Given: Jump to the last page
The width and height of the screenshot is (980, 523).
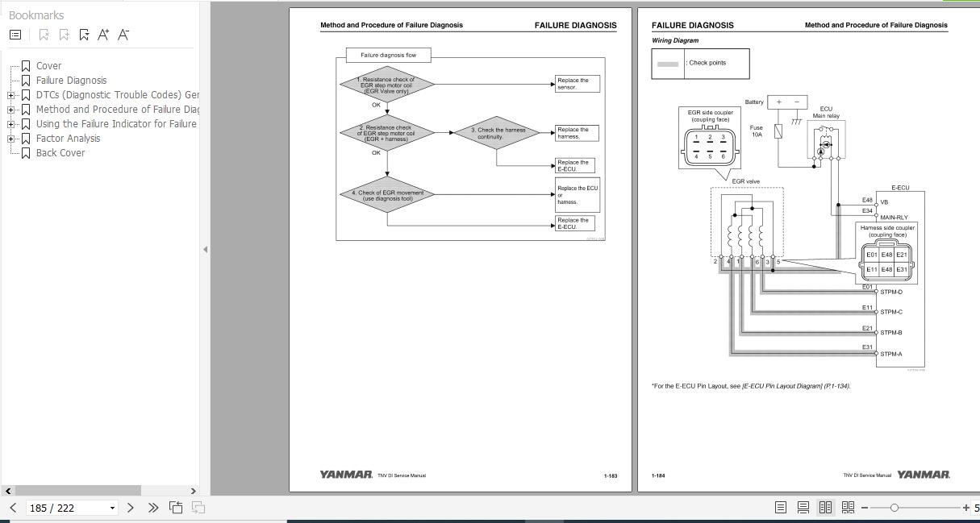Looking at the screenshot, I should coord(152,508).
